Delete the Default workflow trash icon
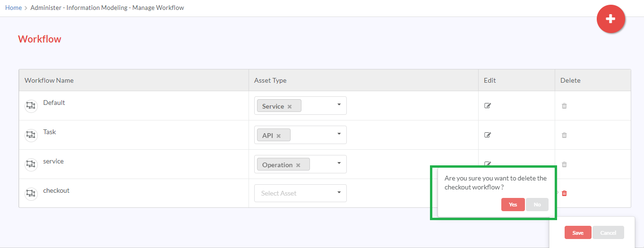 click(564, 106)
